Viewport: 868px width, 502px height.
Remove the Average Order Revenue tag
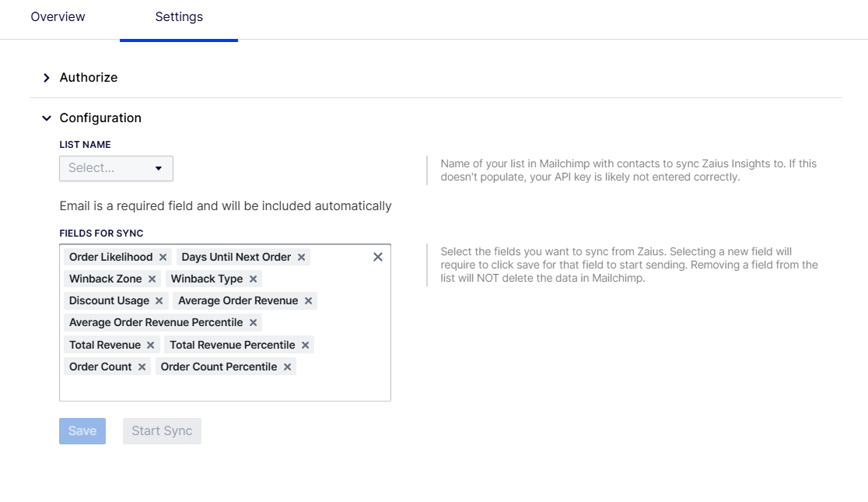[x=308, y=300]
